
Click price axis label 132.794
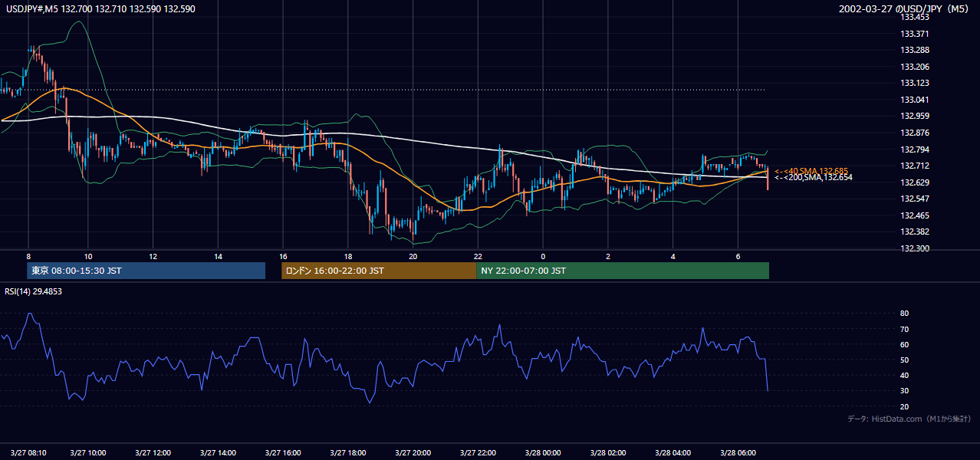(914, 149)
